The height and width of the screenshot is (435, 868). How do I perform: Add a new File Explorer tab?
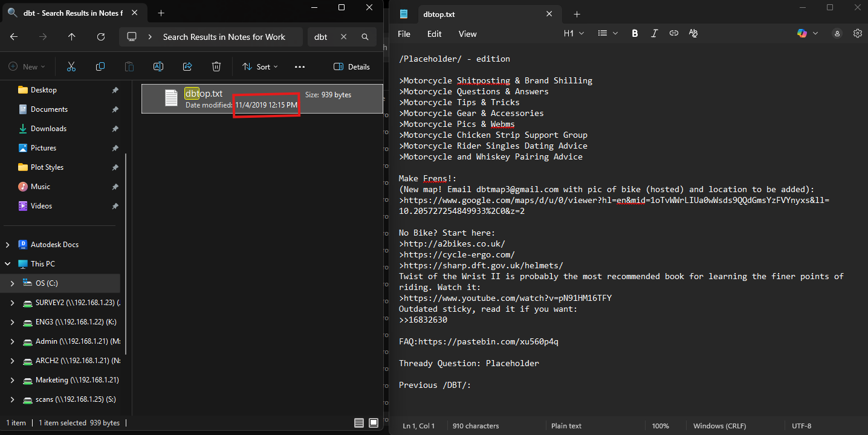[161, 13]
